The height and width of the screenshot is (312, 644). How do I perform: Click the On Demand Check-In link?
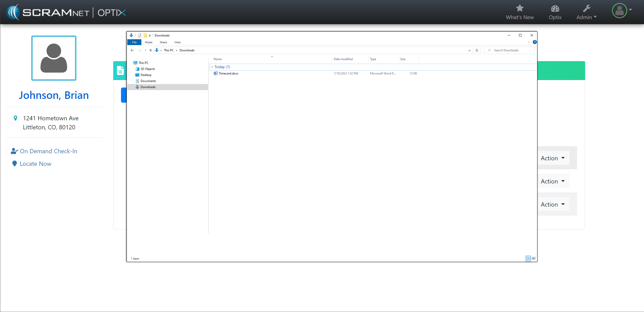(x=48, y=151)
